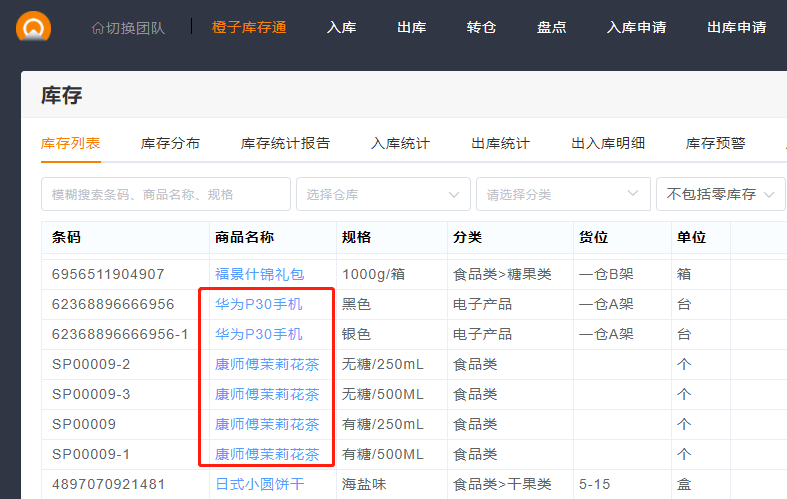Screen dimensions: 787x499
Task: Open the 出库 menu
Action: pyautogui.click(x=411, y=28)
